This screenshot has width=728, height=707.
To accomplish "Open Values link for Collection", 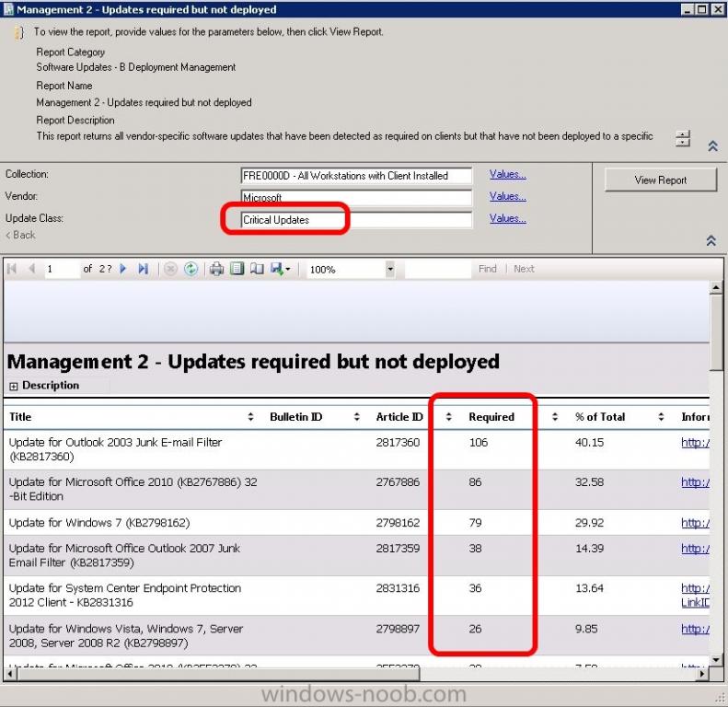I will [507, 174].
